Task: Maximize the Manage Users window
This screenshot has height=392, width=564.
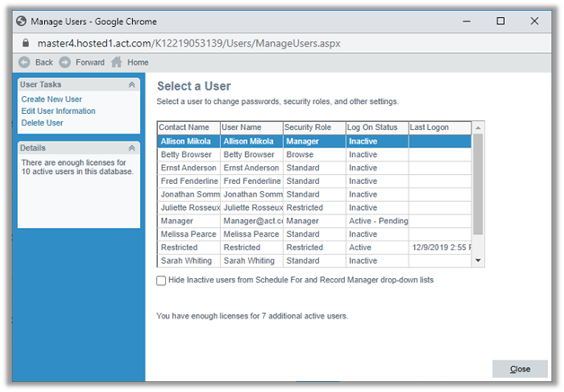Action: pyautogui.click(x=500, y=20)
